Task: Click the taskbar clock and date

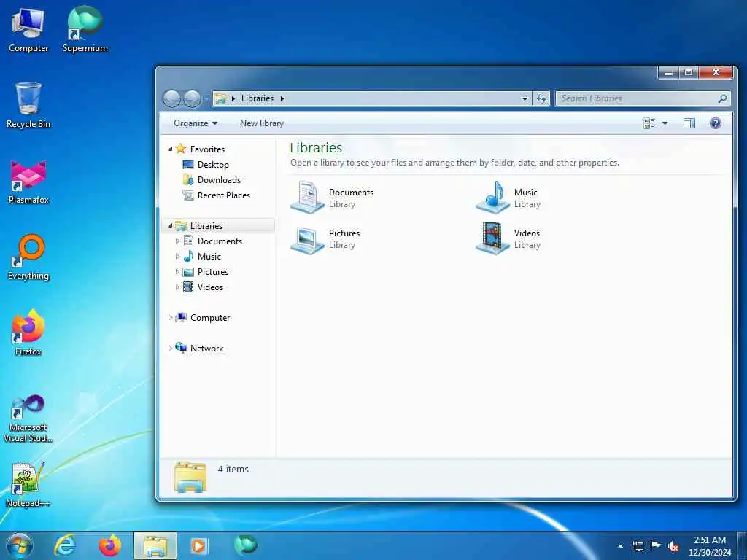Action: 709,546
